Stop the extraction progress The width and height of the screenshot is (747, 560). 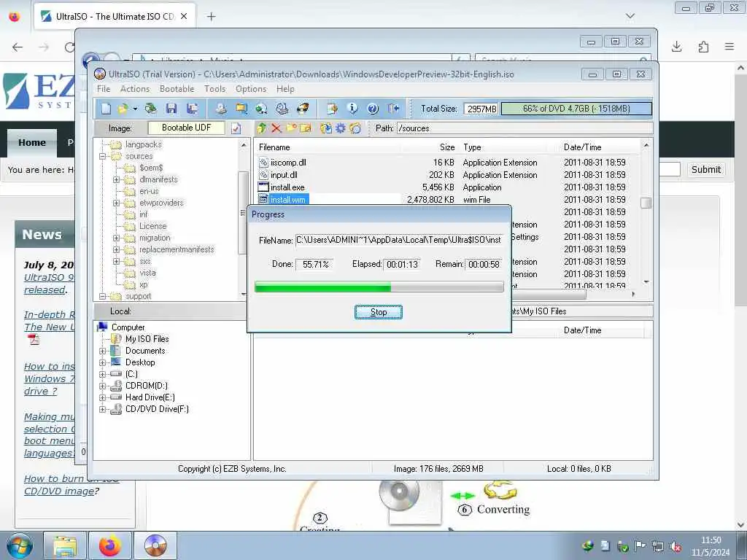(x=379, y=312)
